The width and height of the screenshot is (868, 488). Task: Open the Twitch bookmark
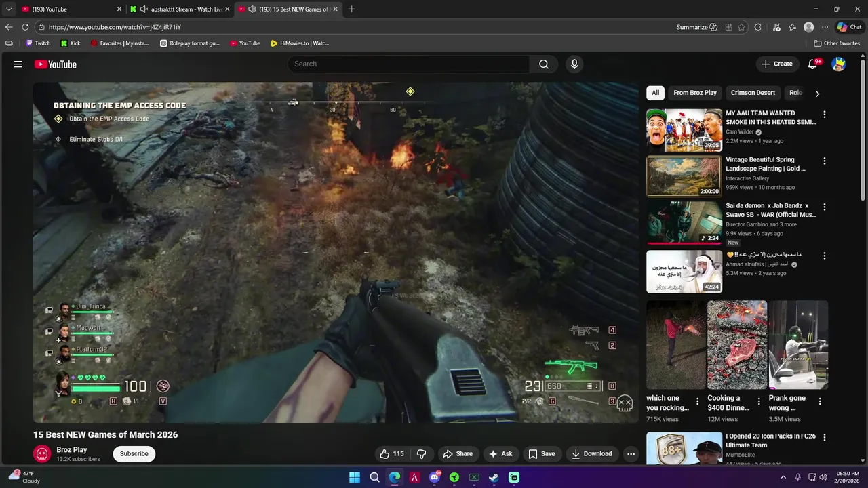(x=38, y=43)
